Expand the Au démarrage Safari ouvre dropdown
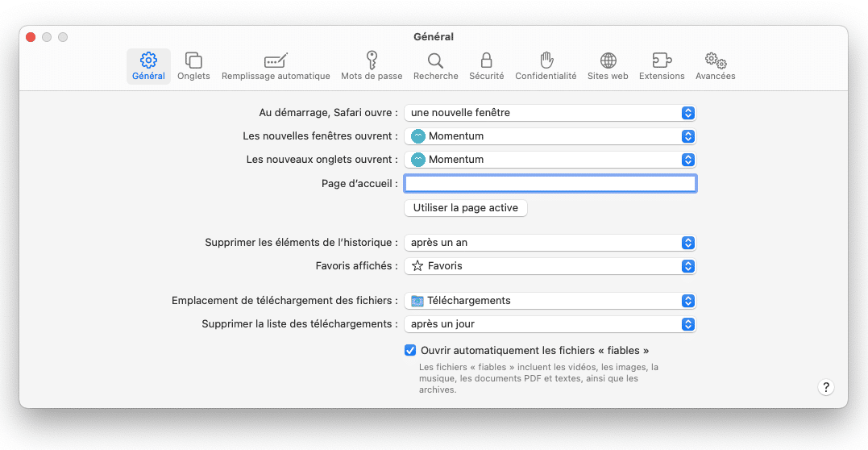The width and height of the screenshot is (868, 450). point(550,113)
